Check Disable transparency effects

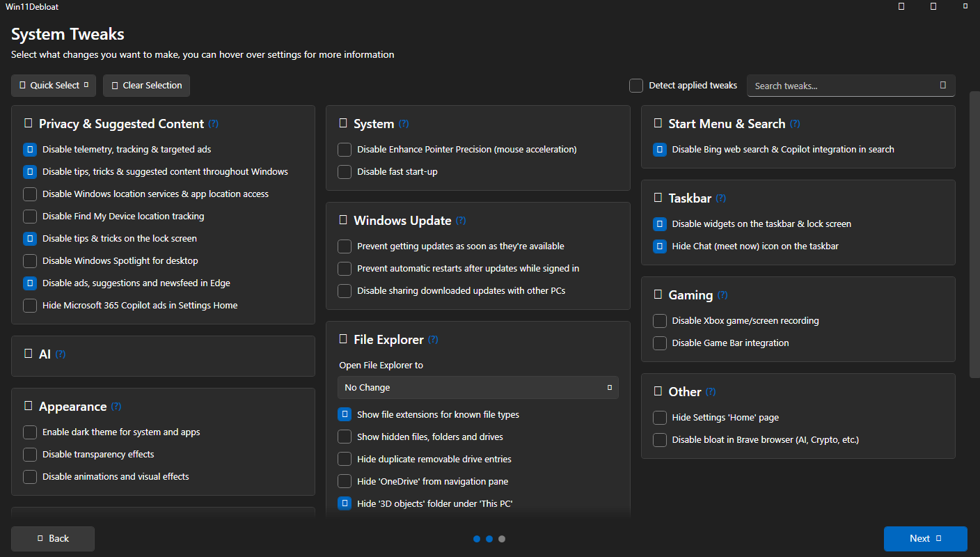(x=30, y=455)
